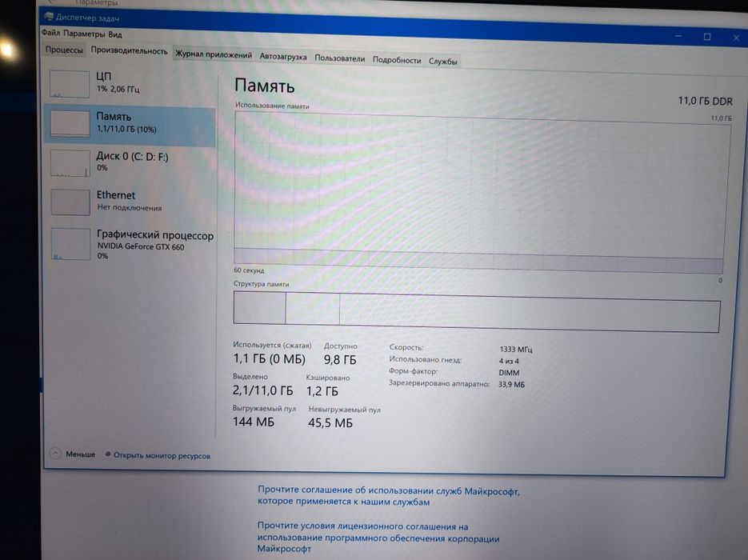The height and width of the screenshot is (560, 748).
Task: Open software license terms link in background window
Action: [378, 537]
